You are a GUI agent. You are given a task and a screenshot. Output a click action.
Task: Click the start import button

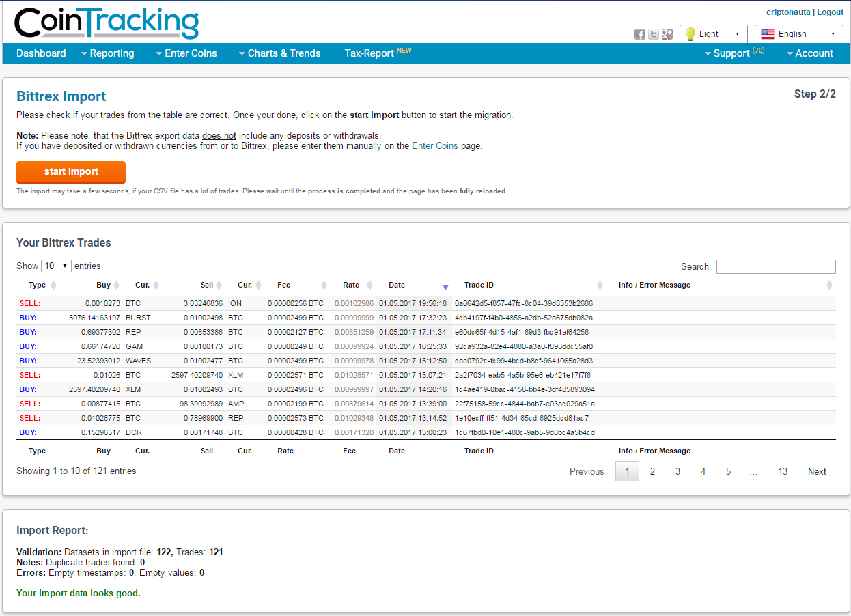pyautogui.click(x=71, y=172)
